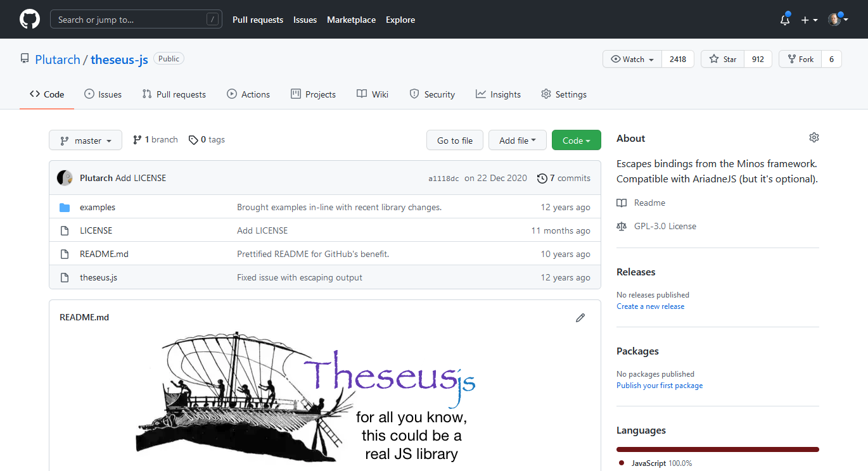Open the green Code dropdown
This screenshot has height=471, width=868.
pyautogui.click(x=576, y=141)
